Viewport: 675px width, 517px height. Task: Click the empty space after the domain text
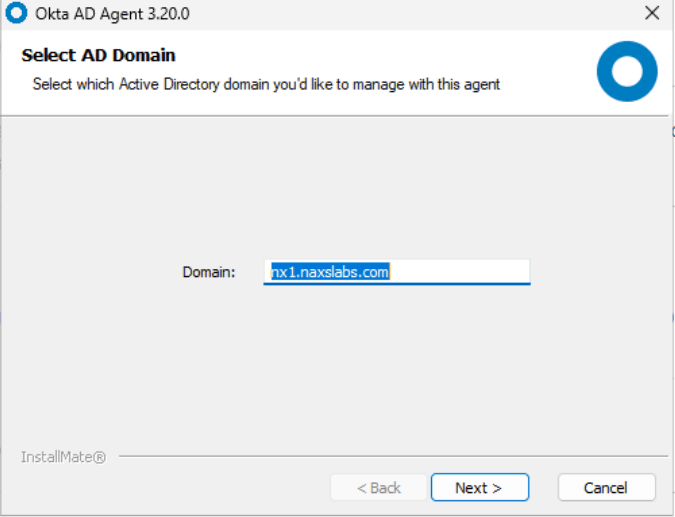pyautogui.click(x=460, y=272)
